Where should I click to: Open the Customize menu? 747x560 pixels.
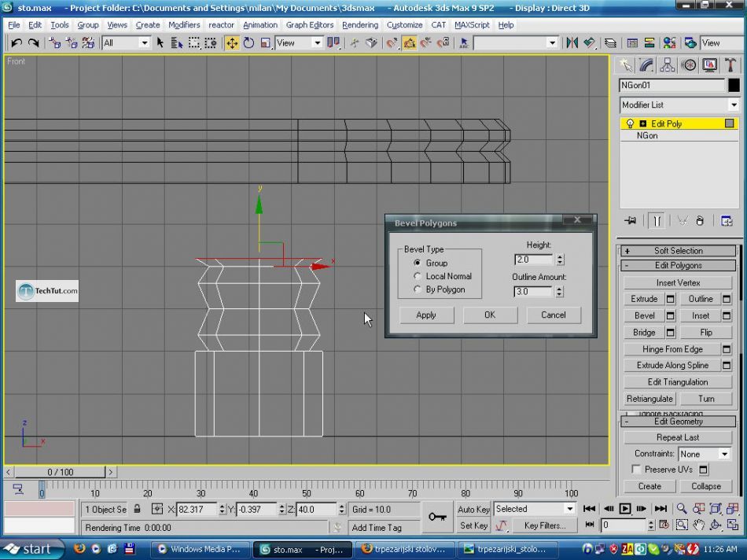404,25
